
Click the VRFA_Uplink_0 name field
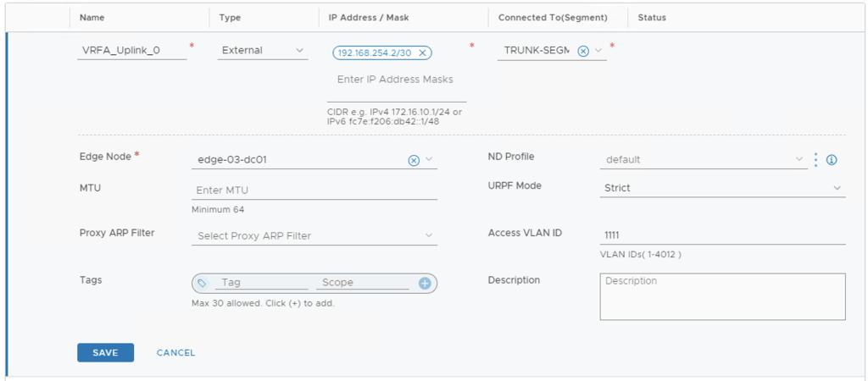pyautogui.click(x=132, y=51)
